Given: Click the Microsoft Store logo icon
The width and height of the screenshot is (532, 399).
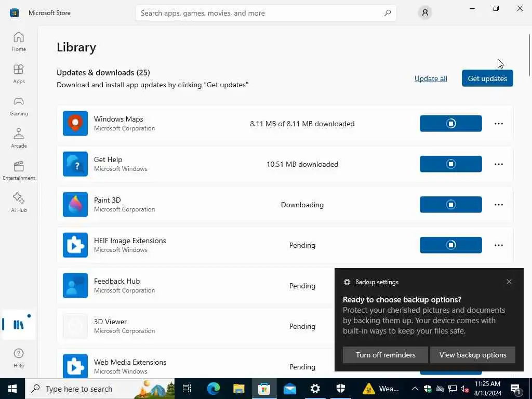Looking at the screenshot, I should tap(14, 13).
